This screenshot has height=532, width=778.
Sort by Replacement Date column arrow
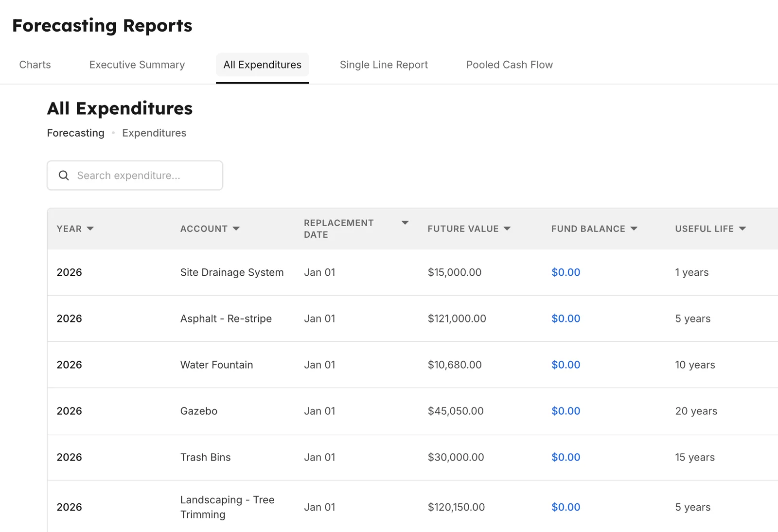pos(405,223)
